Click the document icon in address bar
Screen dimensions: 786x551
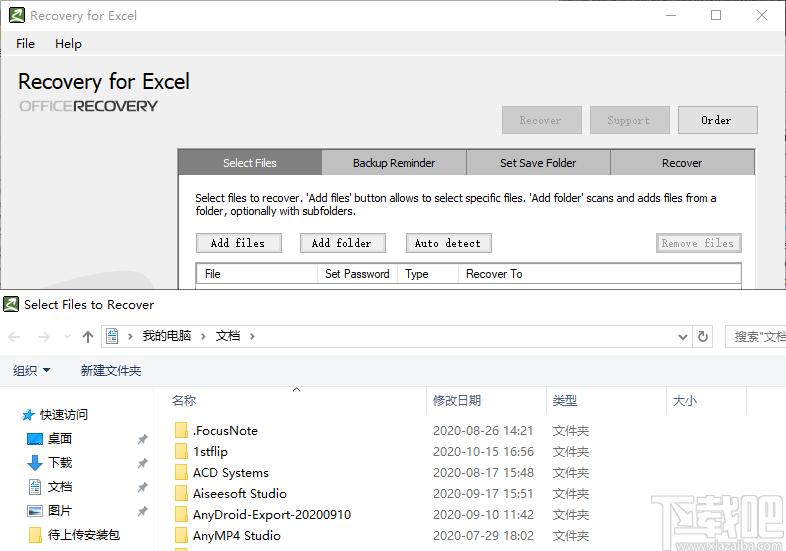[x=112, y=336]
